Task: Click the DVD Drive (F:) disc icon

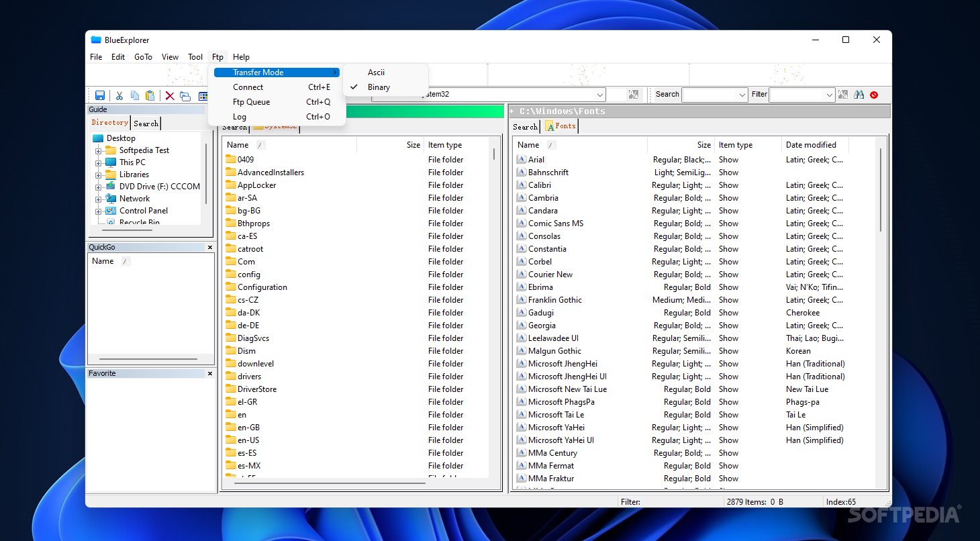Action: click(x=111, y=187)
